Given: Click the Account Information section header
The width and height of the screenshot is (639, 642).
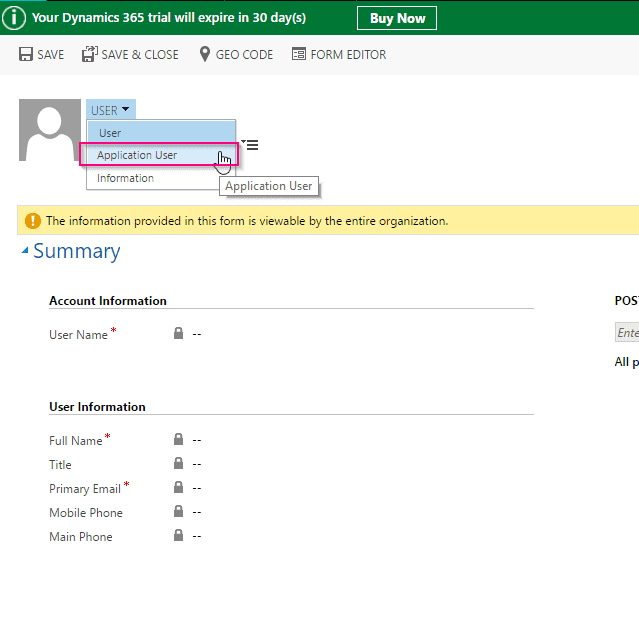Looking at the screenshot, I should [108, 301].
